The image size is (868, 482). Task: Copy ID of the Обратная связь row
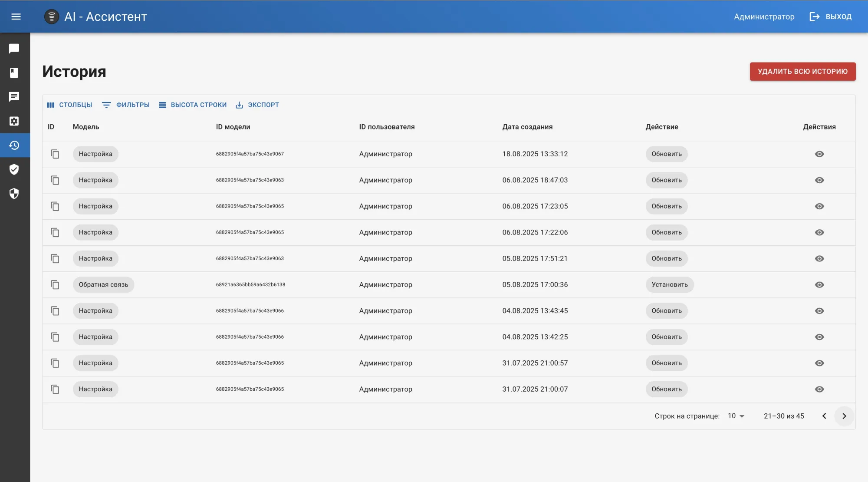coord(55,285)
